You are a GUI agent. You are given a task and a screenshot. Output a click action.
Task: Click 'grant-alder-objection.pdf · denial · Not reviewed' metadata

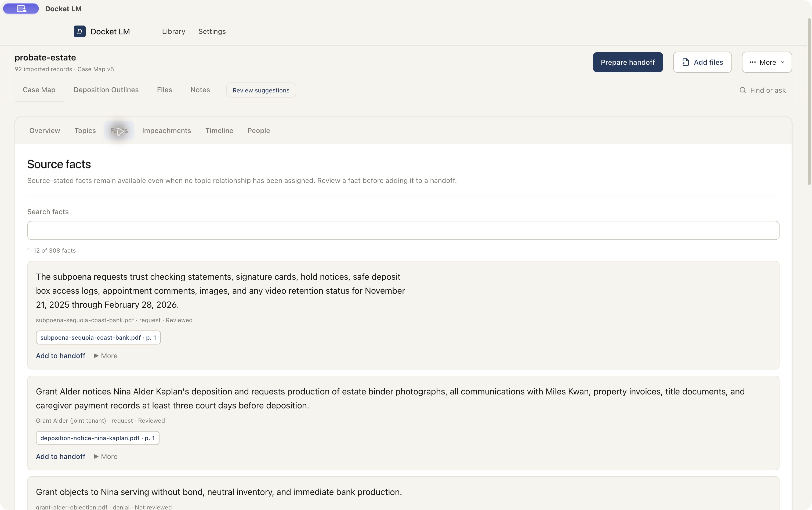[x=104, y=507]
